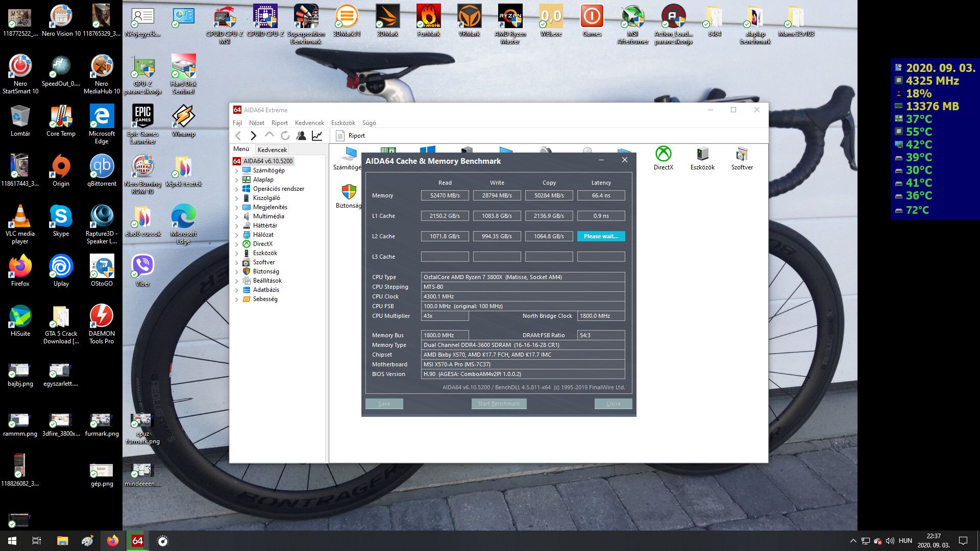This screenshot has width=980, height=551.
Task: Expand Kiszolgáló tree node
Action: (x=236, y=198)
